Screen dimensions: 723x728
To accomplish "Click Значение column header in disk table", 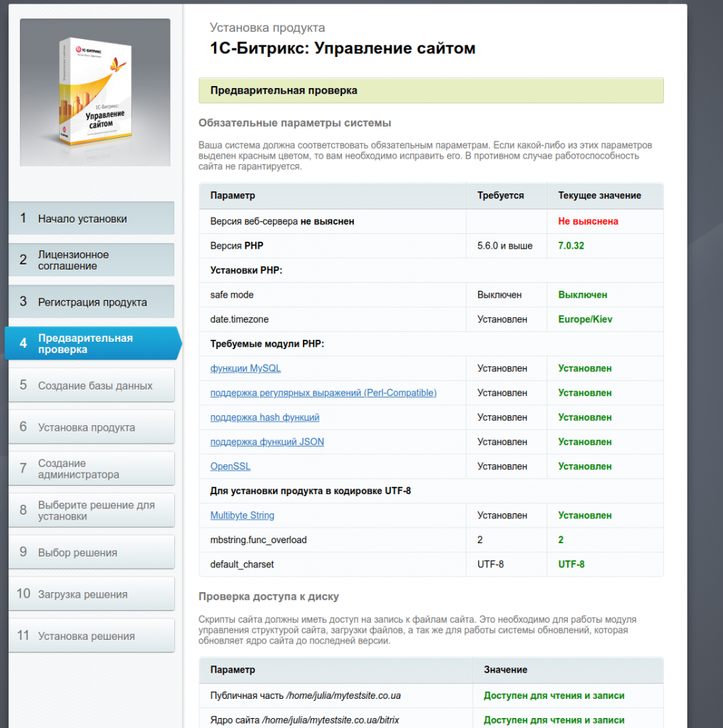I will pos(505,670).
